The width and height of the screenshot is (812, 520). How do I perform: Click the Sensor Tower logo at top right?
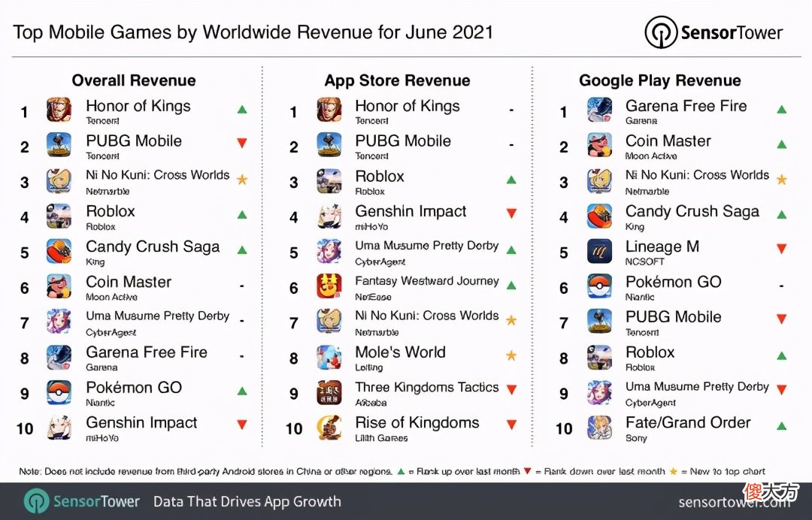coord(713,32)
